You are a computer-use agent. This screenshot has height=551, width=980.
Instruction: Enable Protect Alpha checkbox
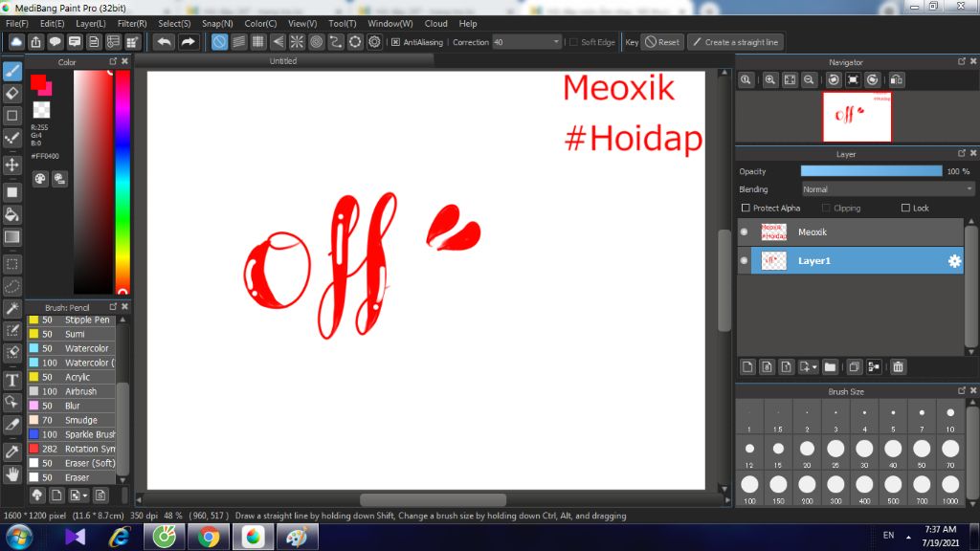click(x=745, y=208)
